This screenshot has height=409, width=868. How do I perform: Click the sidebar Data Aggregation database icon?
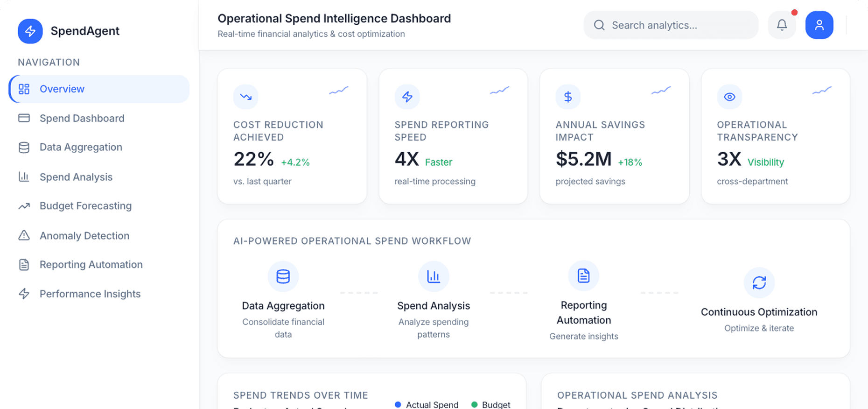point(24,148)
